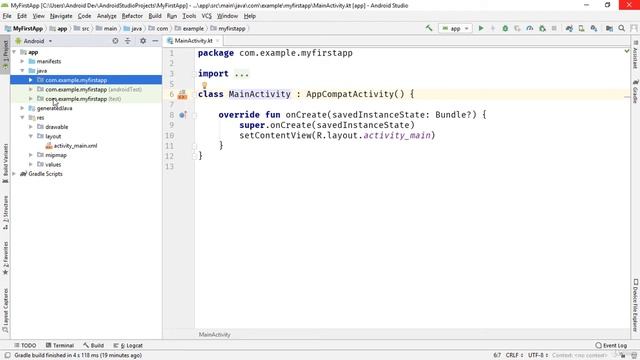The width and height of the screenshot is (640, 360).
Task: Open Project panel settings gear
Action: click(x=143, y=41)
